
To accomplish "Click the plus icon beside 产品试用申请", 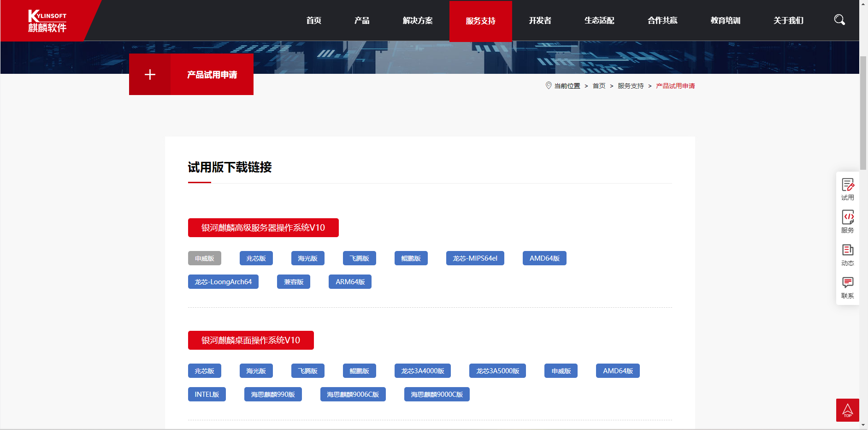I will tap(150, 74).
